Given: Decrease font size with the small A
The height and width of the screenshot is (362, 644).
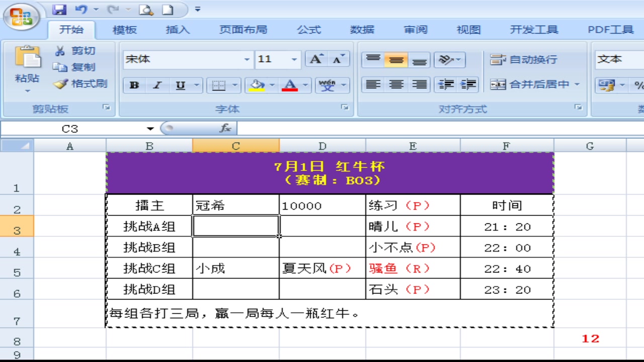Looking at the screenshot, I should (338, 59).
